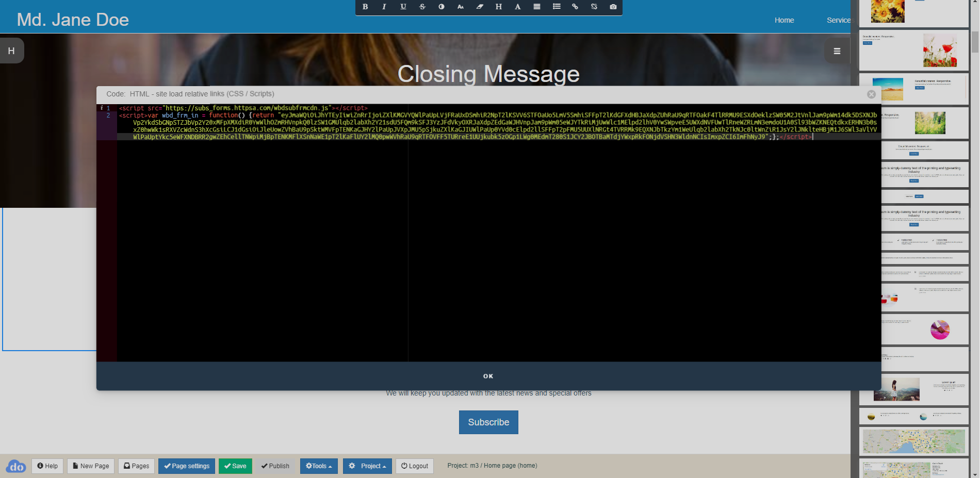This screenshot has width=980, height=478.
Task: Open the text color contrast circle tool
Action: point(442,7)
